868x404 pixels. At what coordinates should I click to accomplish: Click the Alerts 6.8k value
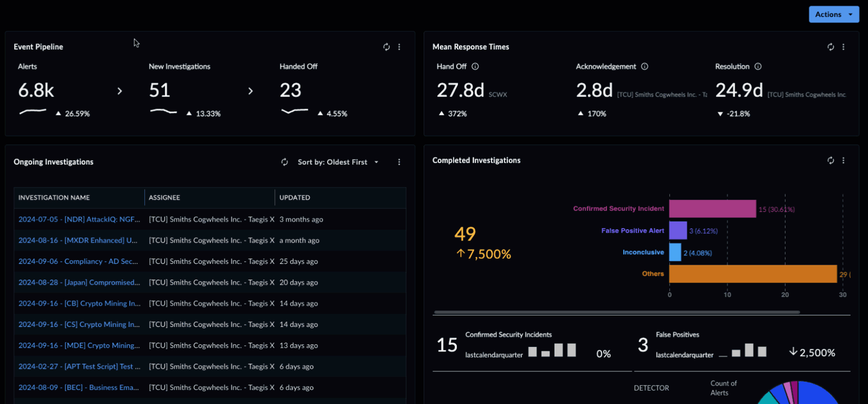click(36, 90)
